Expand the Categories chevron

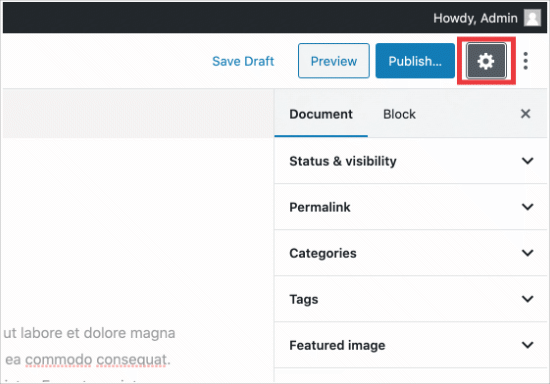point(528,253)
